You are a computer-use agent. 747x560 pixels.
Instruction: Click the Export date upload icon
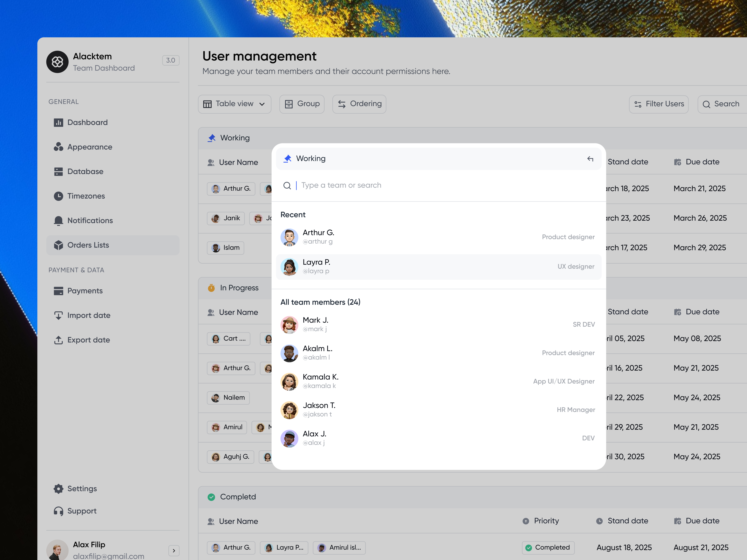pos(58,340)
